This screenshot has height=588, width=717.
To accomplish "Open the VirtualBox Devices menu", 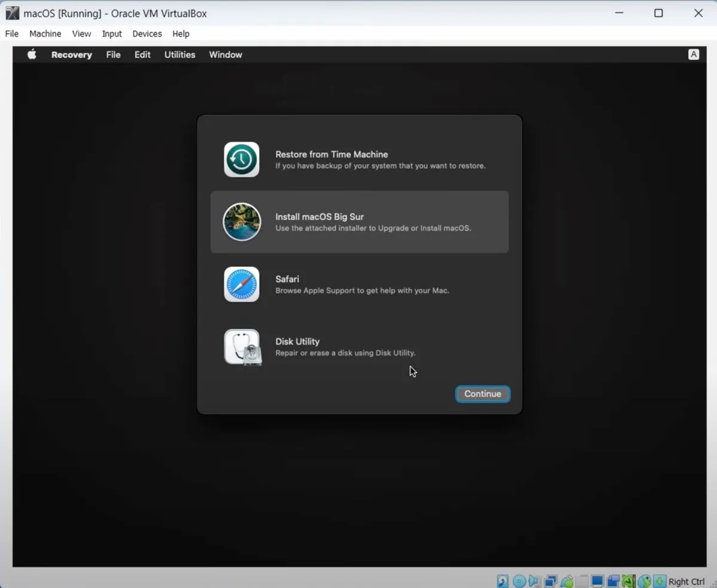I will click(147, 34).
